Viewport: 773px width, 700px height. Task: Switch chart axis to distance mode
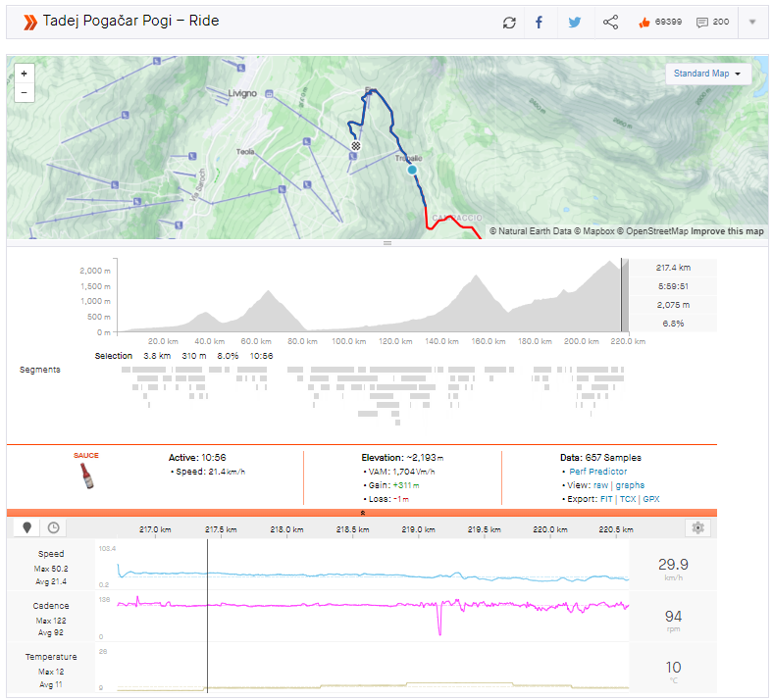[x=27, y=527]
